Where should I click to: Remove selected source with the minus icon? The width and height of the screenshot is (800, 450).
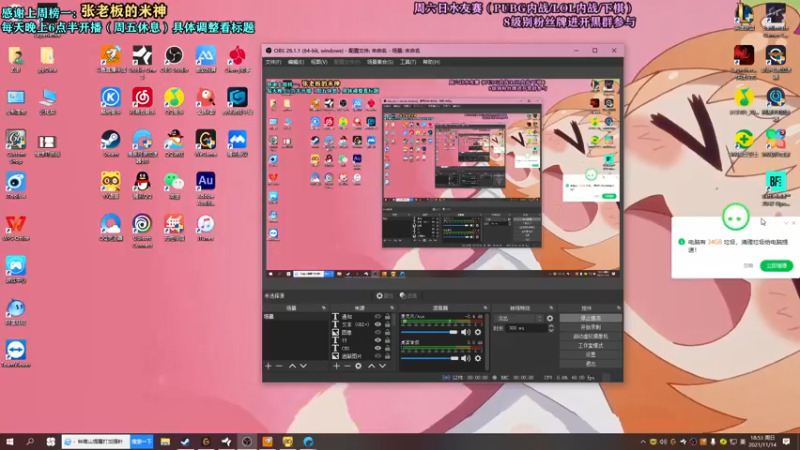347,366
